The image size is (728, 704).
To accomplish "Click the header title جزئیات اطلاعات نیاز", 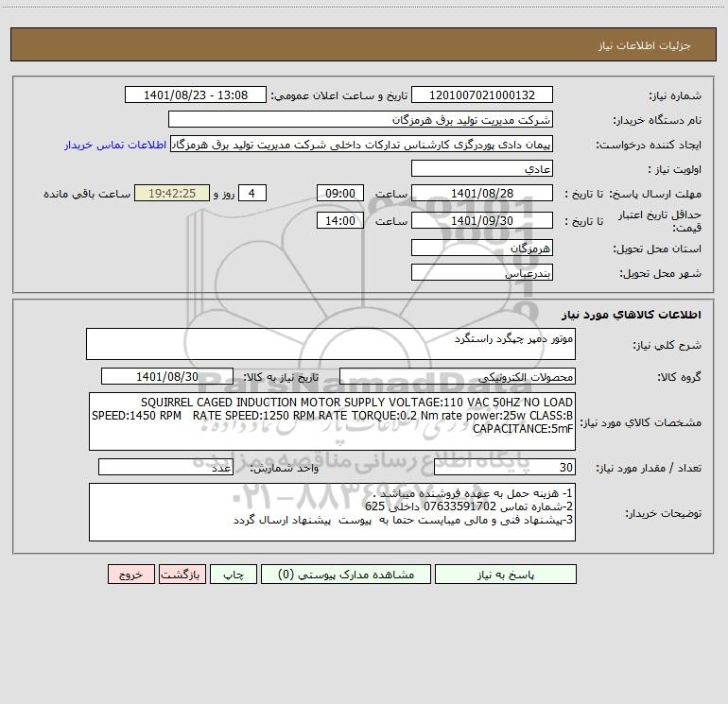I will point(645,45).
